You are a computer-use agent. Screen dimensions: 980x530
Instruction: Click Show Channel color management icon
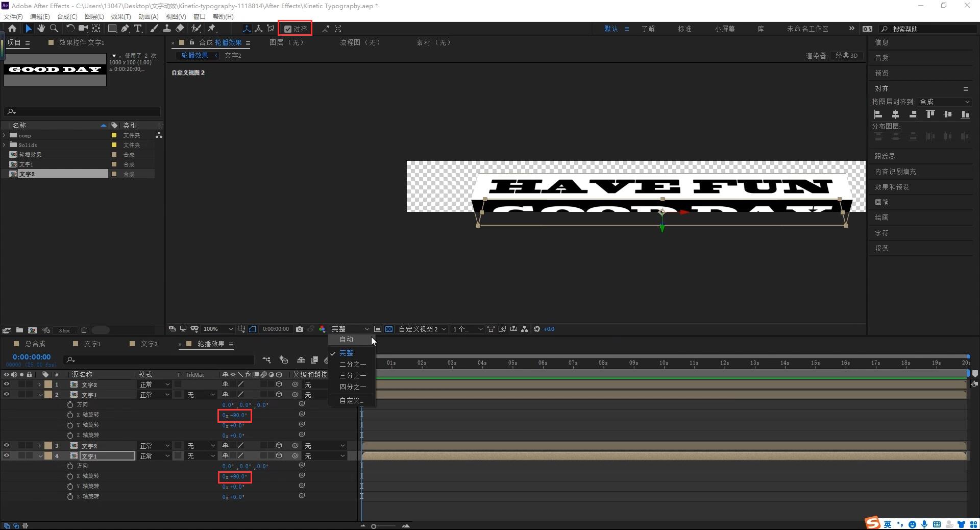tap(322, 329)
